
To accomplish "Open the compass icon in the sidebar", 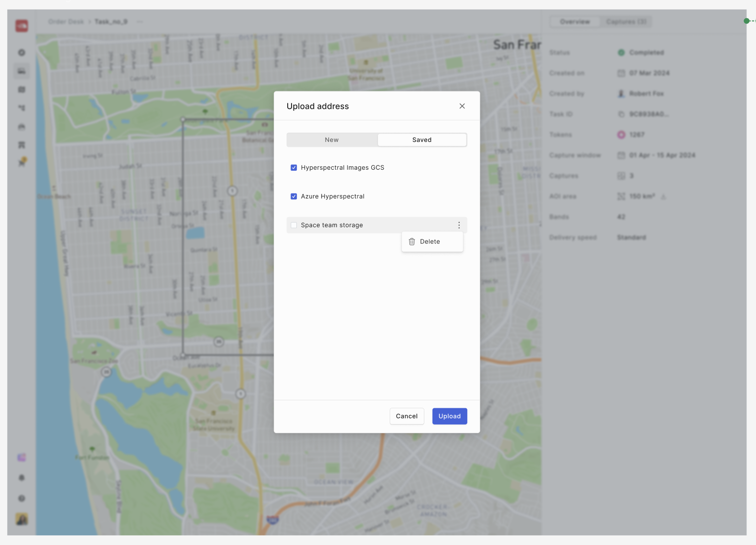I will point(22,53).
